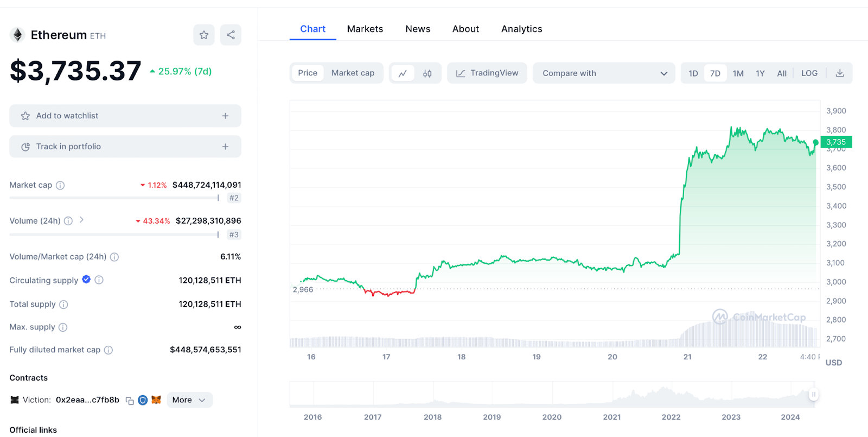Click the $448,724,114,091 market cap value
This screenshot has width=868, height=437.
[x=207, y=185]
